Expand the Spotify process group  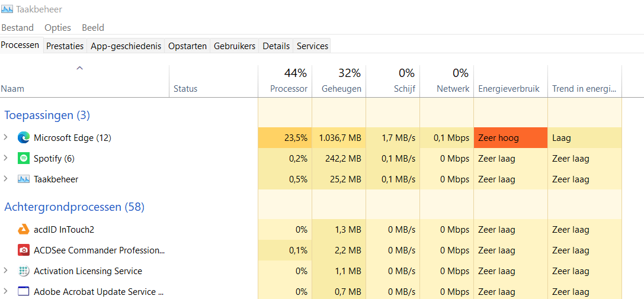pos(5,157)
